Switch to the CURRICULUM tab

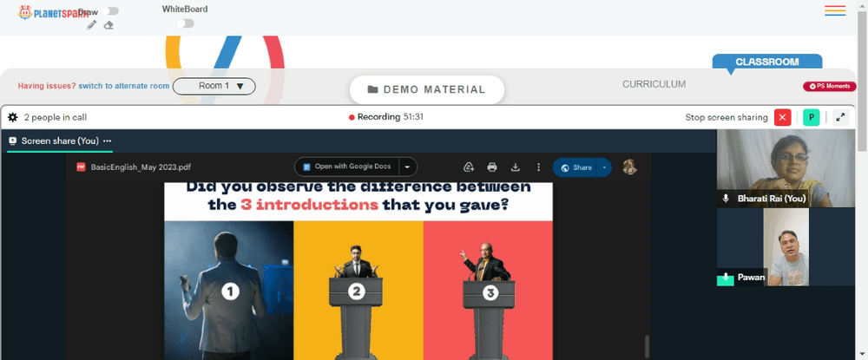click(654, 85)
